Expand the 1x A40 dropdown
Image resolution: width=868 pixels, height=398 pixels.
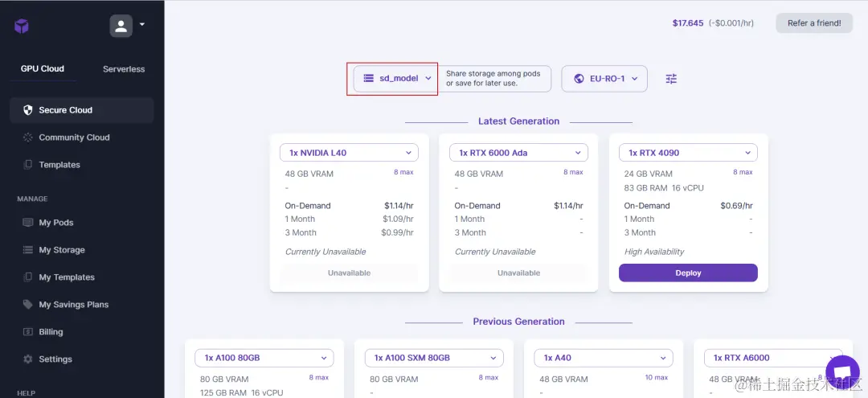pyautogui.click(x=604, y=358)
